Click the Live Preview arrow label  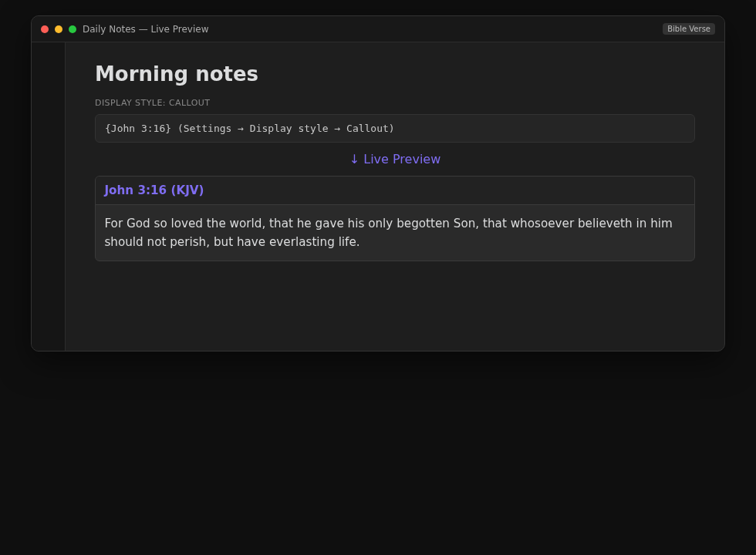(395, 159)
